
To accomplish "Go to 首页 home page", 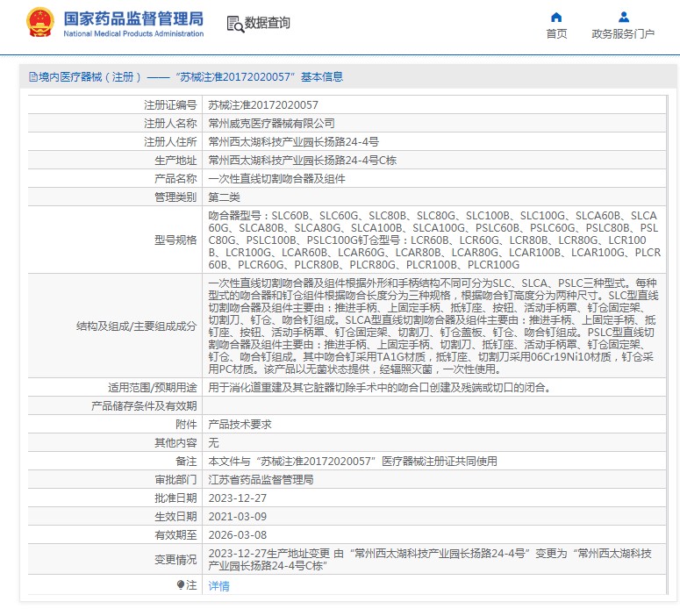I will pyautogui.click(x=556, y=34).
